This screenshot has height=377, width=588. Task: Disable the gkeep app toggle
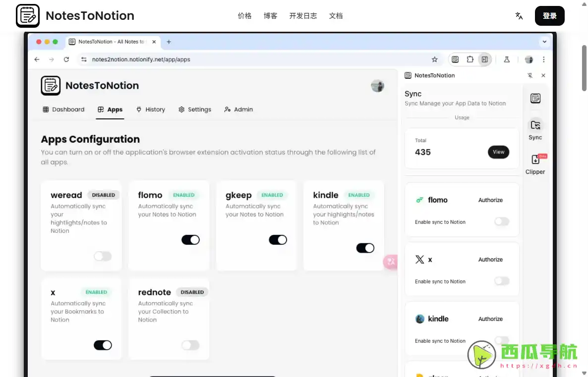[x=278, y=239]
